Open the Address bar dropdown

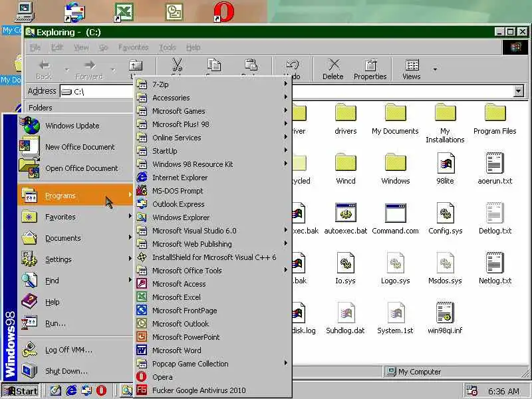click(518, 91)
